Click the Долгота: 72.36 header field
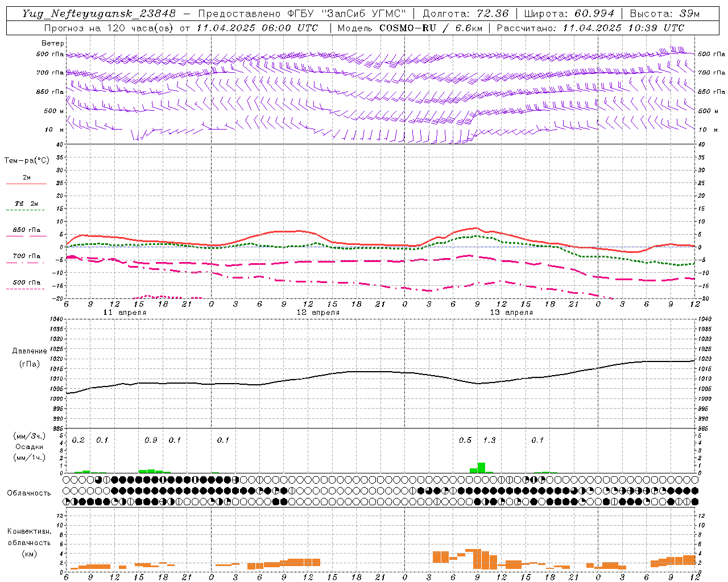Image resolution: width=728 pixels, height=582 pixels. coord(465,14)
